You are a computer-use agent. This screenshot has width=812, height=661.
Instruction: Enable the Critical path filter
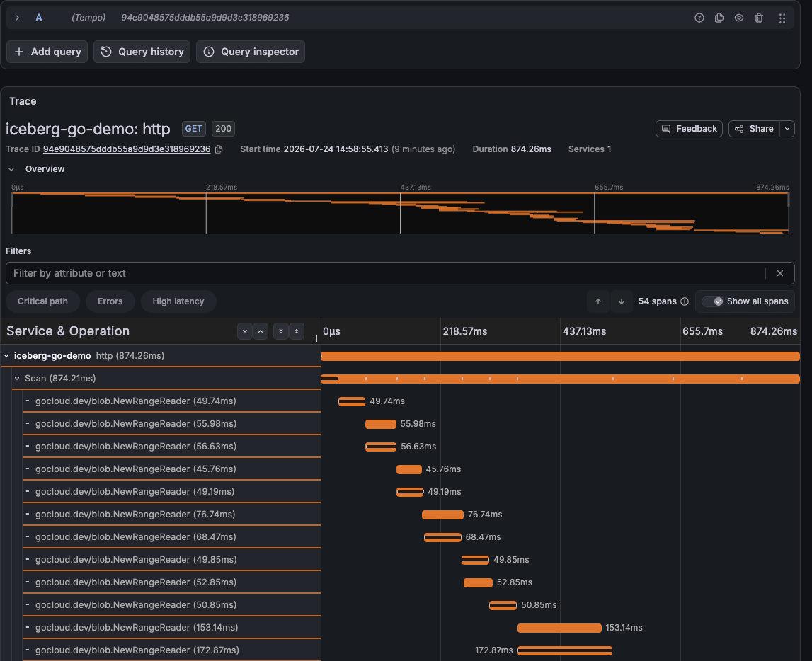coord(43,301)
